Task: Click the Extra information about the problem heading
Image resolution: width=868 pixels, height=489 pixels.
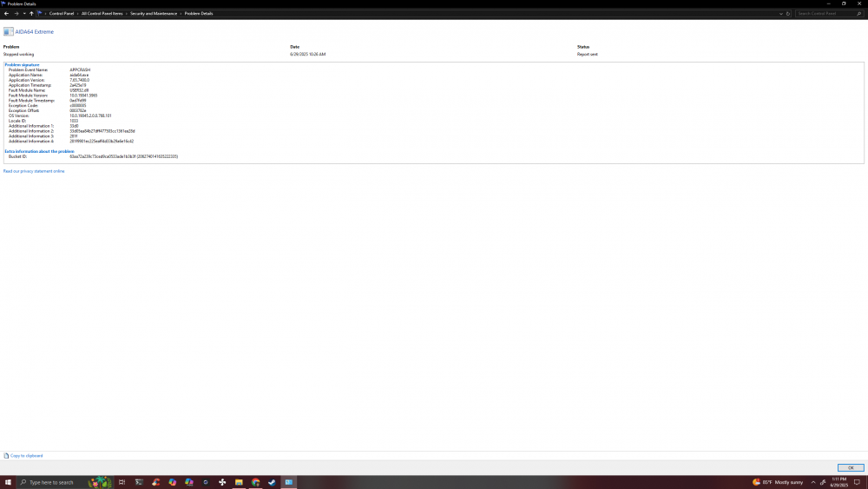Action: 39,151
